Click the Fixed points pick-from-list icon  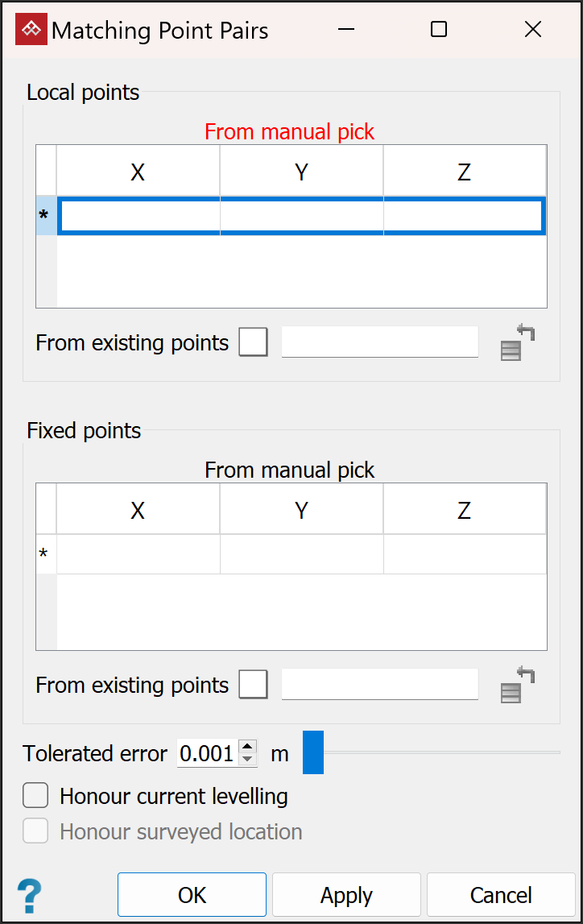click(x=518, y=685)
